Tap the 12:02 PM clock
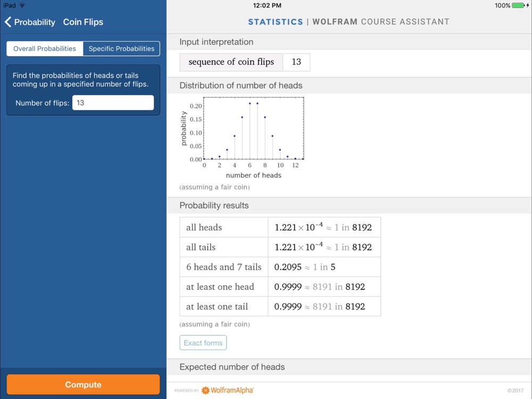 click(x=267, y=5)
